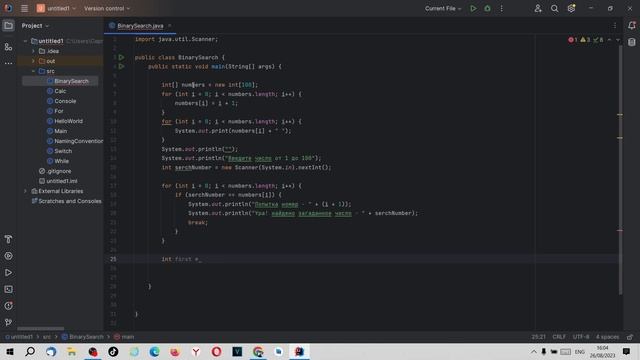This screenshot has height=360, width=640.
Task: Show more tool windows ellipsis
Action: pyautogui.click(x=8, y=63)
